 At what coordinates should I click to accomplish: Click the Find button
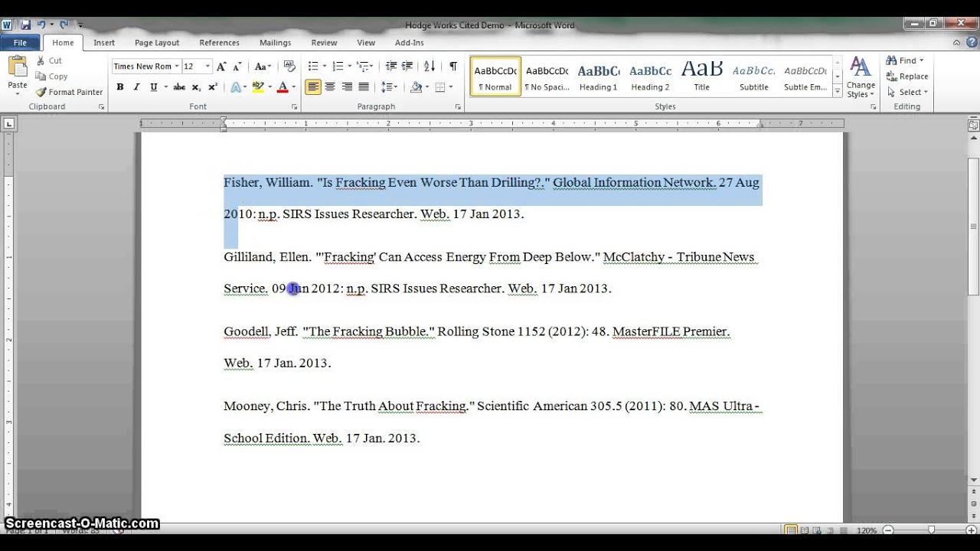click(905, 60)
